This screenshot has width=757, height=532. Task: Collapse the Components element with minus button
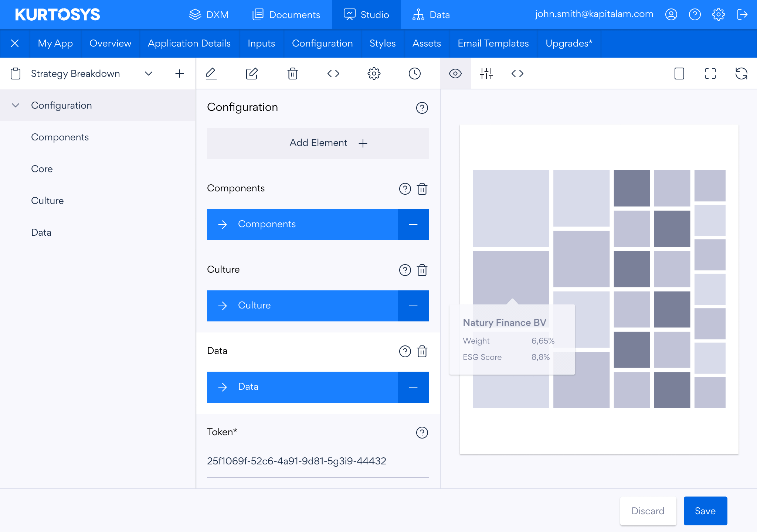(x=413, y=225)
